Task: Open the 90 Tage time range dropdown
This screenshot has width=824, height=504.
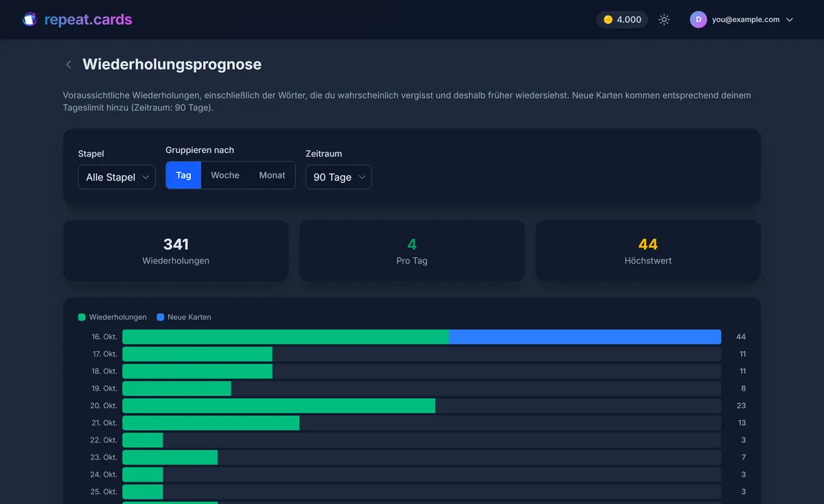Action: point(339,177)
